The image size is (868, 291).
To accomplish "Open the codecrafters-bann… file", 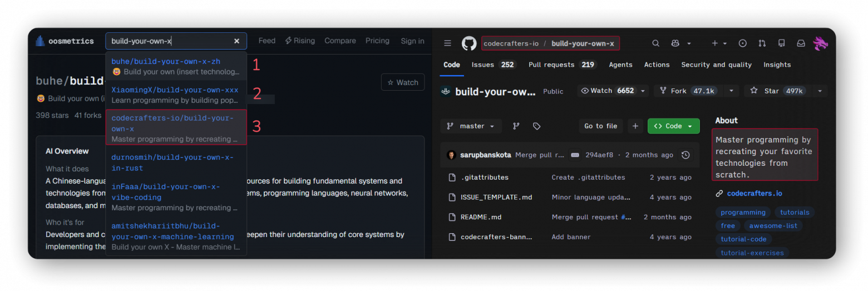I will pos(496,237).
